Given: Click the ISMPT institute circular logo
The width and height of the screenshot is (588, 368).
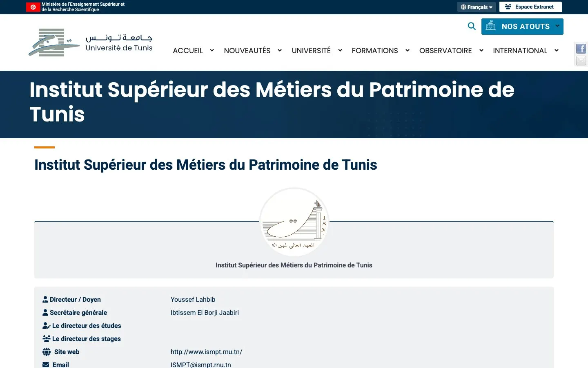Looking at the screenshot, I should 294,222.
